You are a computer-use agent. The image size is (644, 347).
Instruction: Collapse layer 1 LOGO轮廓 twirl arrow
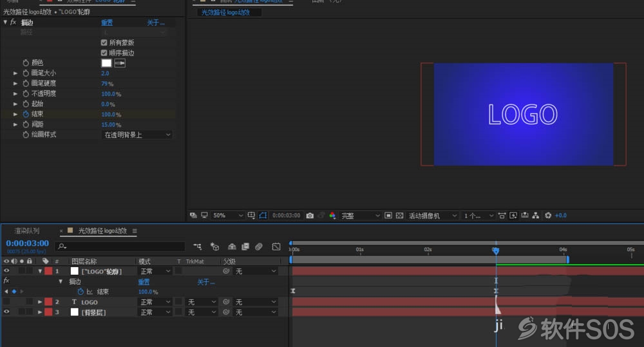coord(40,271)
